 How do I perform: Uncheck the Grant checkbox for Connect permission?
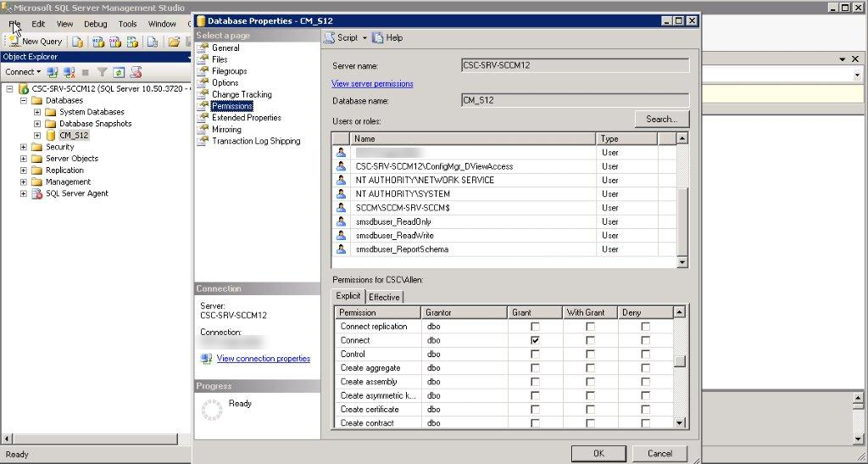[535, 340]
